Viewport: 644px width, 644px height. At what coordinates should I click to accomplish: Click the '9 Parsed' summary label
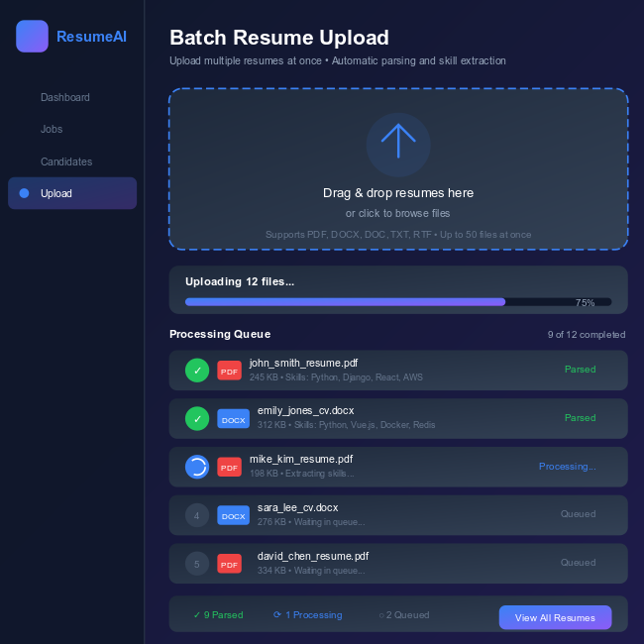218,615
